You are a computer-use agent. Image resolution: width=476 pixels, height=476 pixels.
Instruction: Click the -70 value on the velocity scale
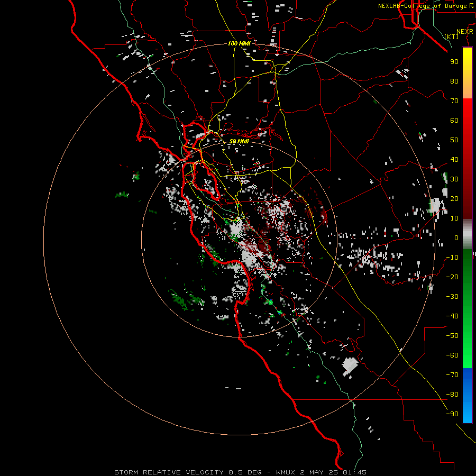[452, 375]
